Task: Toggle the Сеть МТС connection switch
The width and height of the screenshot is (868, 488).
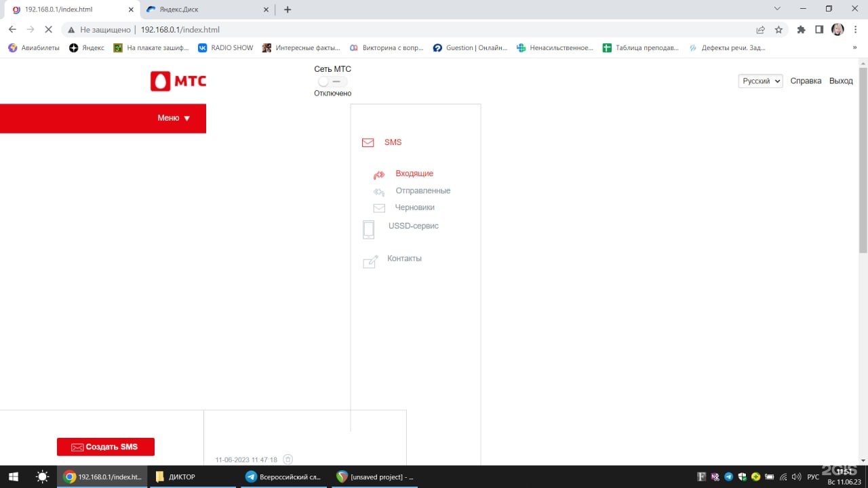Action: pyautogui.click(x=332, y=81)
